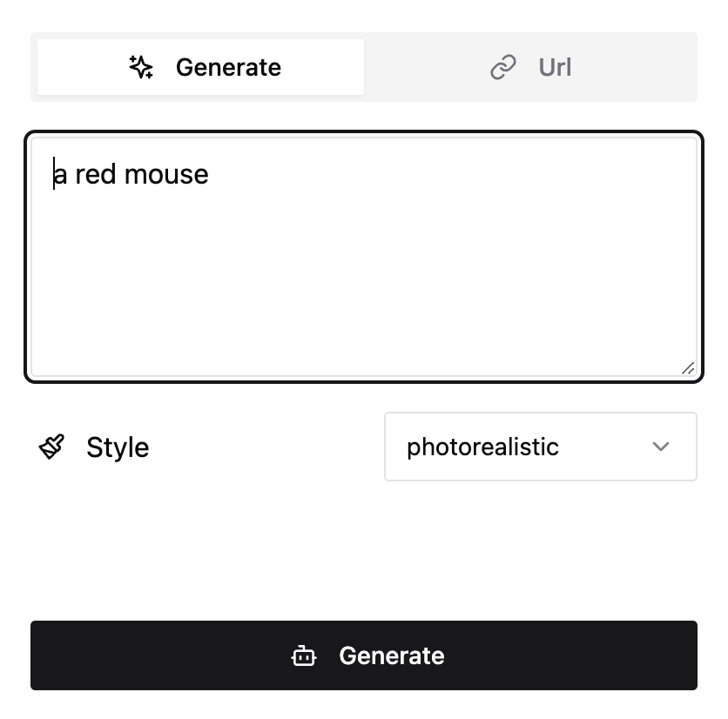Click the sparkles icon in Generate tab
Image resolution: width=728 pixels, height=719 pixels.
[141, 67]
